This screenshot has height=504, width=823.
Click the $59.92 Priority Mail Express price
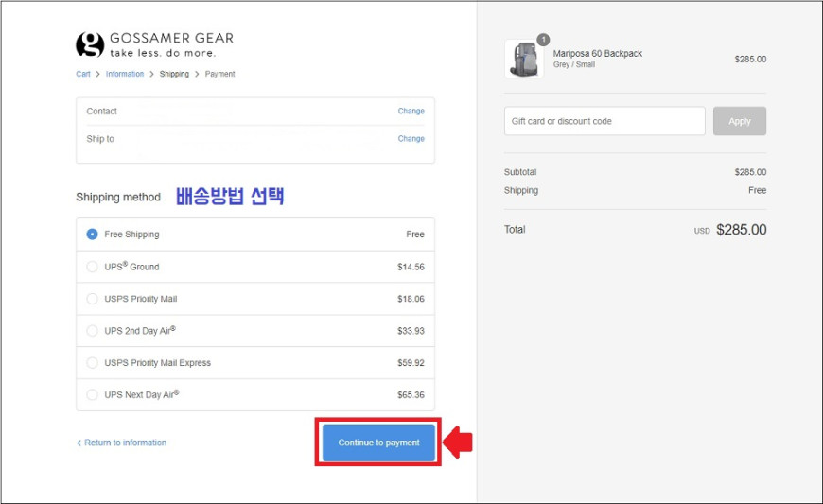(x=411, y=363)
